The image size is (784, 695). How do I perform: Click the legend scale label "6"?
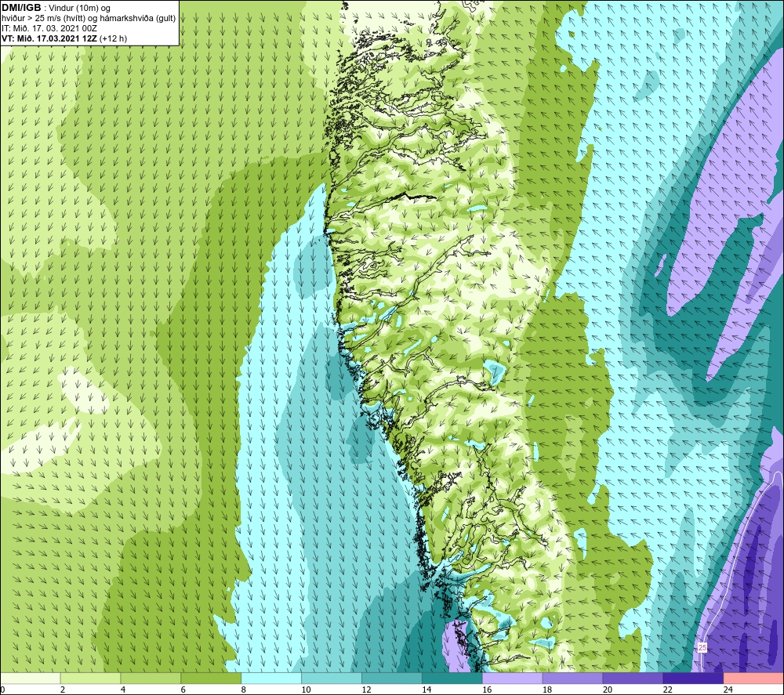click(x=183, y=690)
